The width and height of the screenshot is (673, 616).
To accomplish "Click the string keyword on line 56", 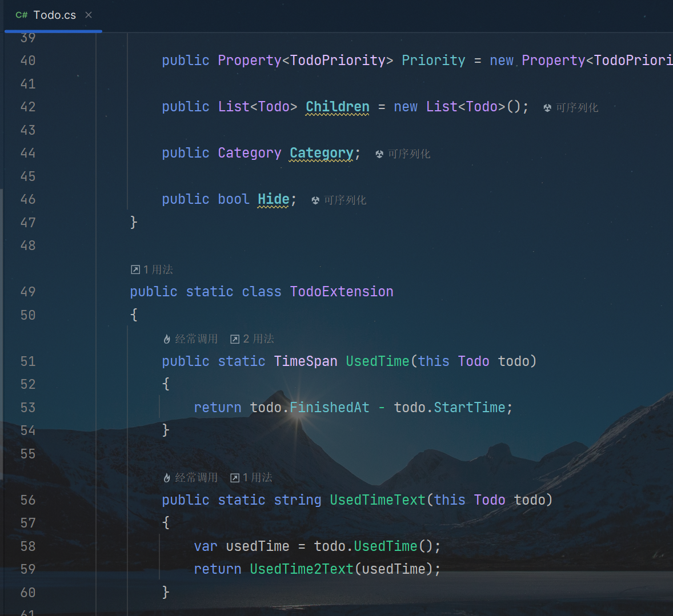I will (x=298, y=500).
